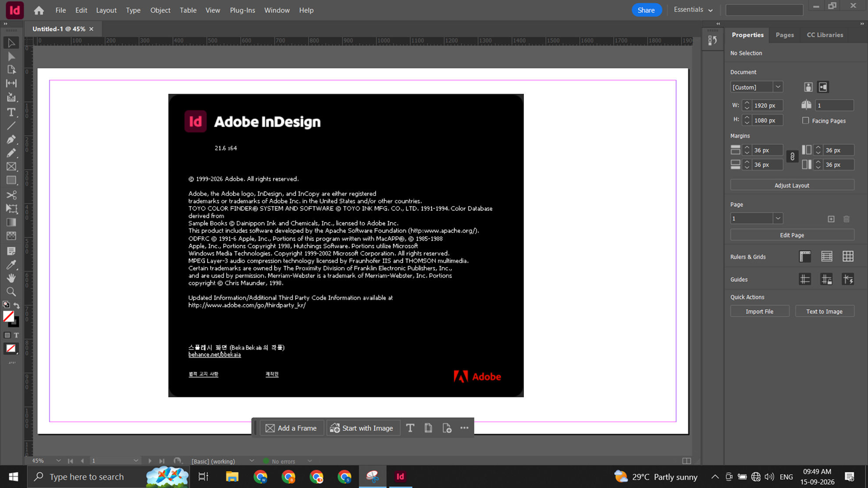Image resolution: width=868 pixels, height=488 pixels.
Task: Click the Share button
Action: point(646,10)
